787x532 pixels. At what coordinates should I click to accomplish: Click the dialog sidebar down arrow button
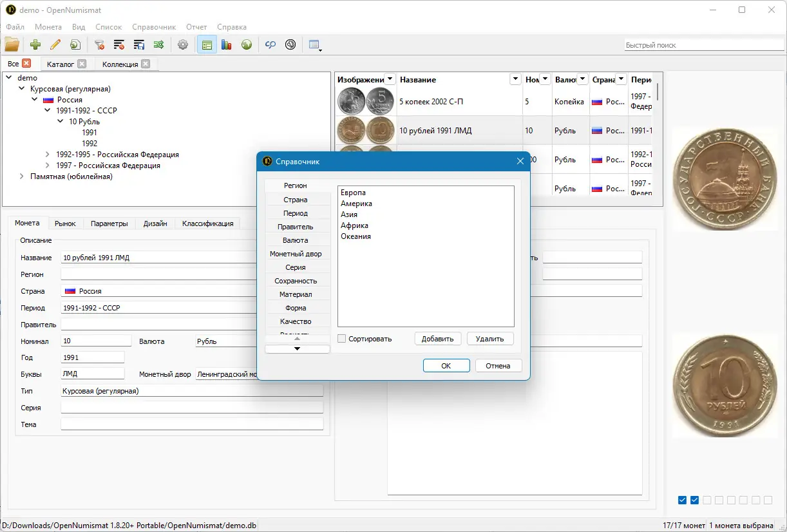(298, 349)
